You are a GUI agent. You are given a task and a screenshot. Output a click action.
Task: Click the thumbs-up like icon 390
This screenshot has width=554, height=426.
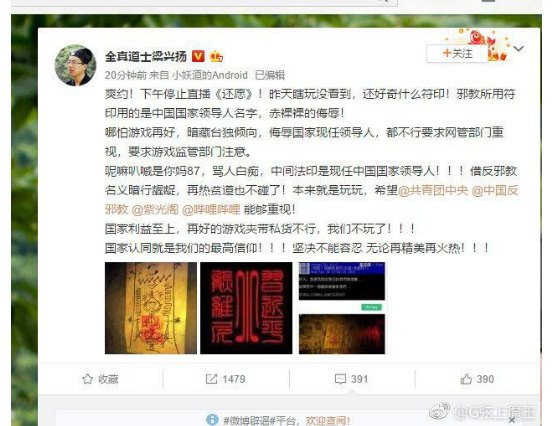[x=466, y=379]
